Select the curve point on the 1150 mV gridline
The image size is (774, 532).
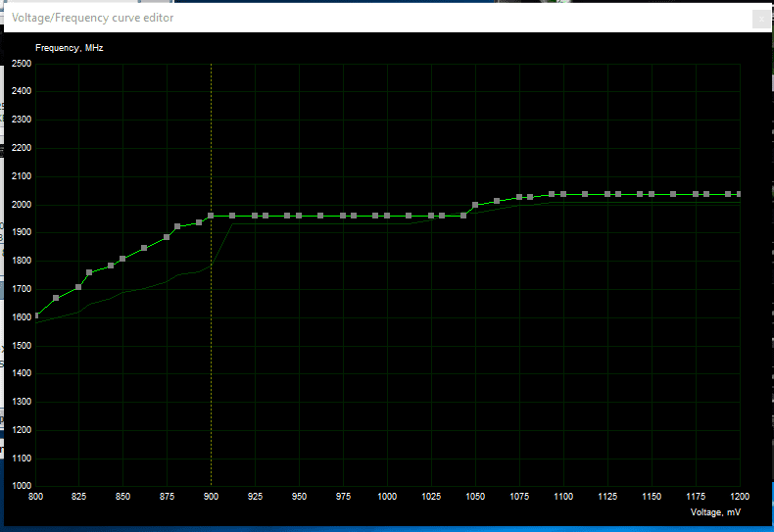tap(652, 194)
